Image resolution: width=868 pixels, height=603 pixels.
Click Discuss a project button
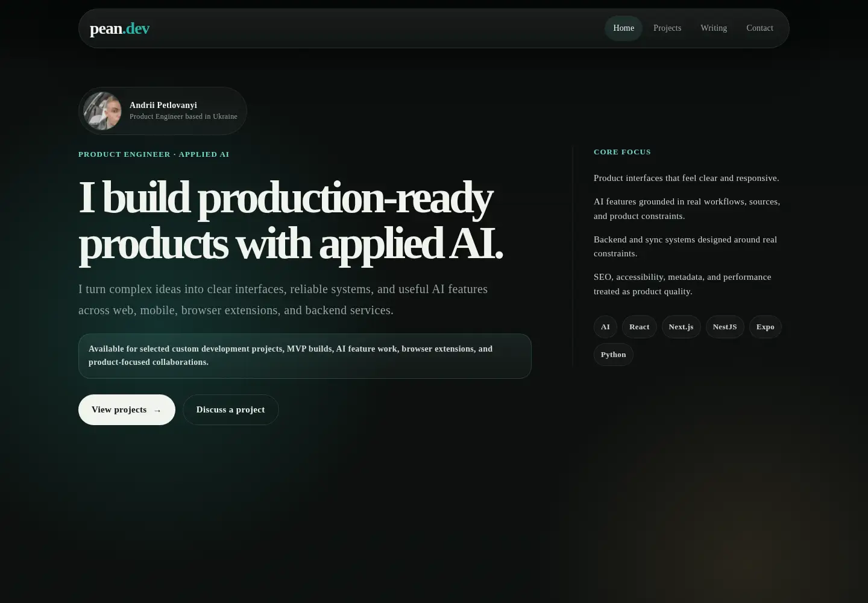click(230, 410)
